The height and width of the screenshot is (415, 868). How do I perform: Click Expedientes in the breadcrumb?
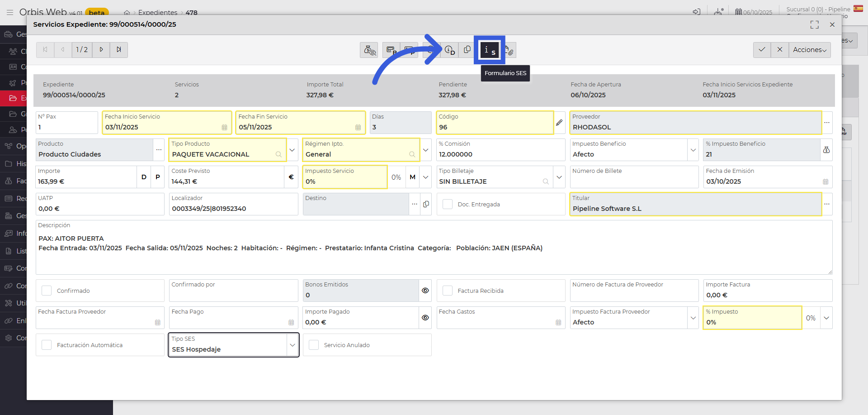pyautogui.click(x=158, y=12)
